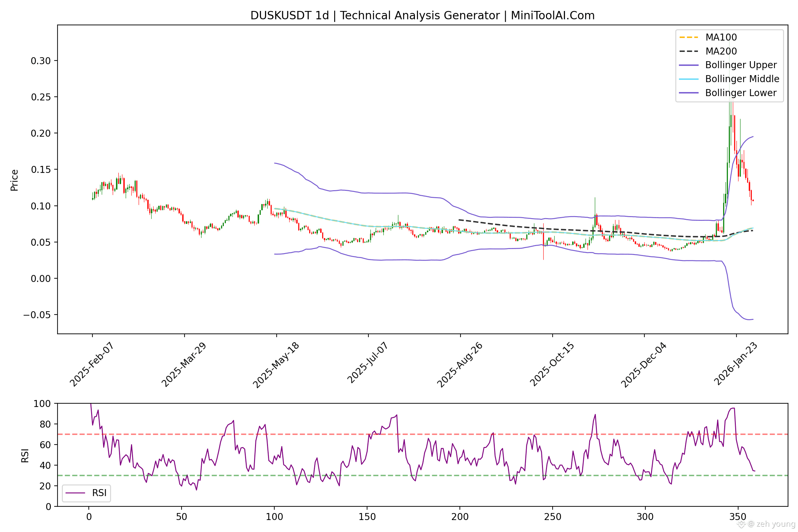Click the 350 tick on RSI x-axis
This screenshot has width=798, height=532.
click(x=737, y=517)
